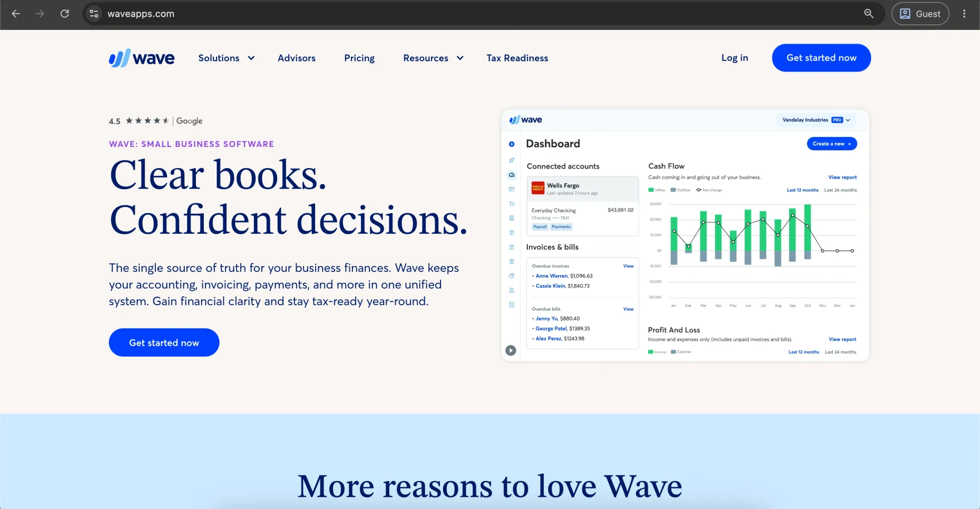Click the 4.5 star Google rating
The height and width of the screenshot is (509, 980).
tap(155, 121)
